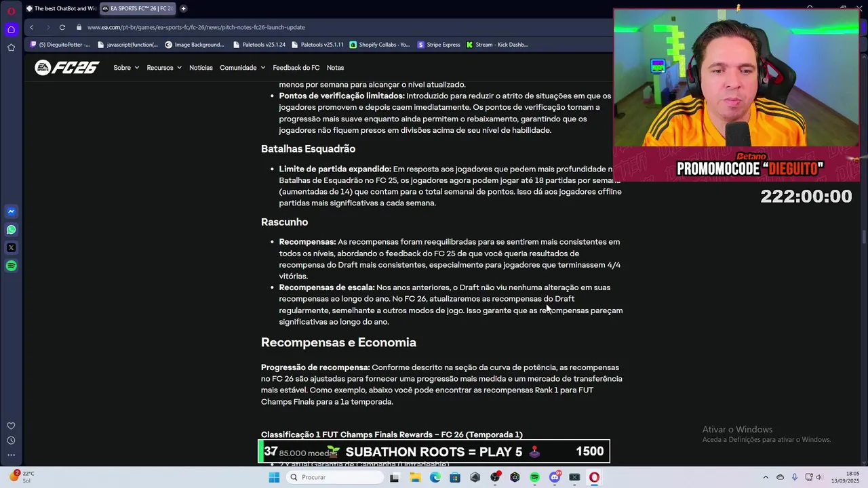Open the bookmarks star in the sidebar

[x=11, y=47]
